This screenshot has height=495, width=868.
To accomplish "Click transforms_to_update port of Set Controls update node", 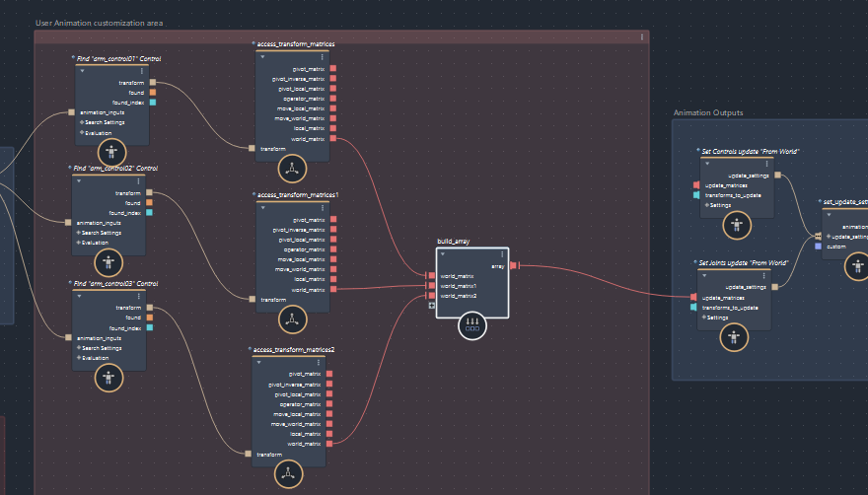I will (x=696, y=195).
